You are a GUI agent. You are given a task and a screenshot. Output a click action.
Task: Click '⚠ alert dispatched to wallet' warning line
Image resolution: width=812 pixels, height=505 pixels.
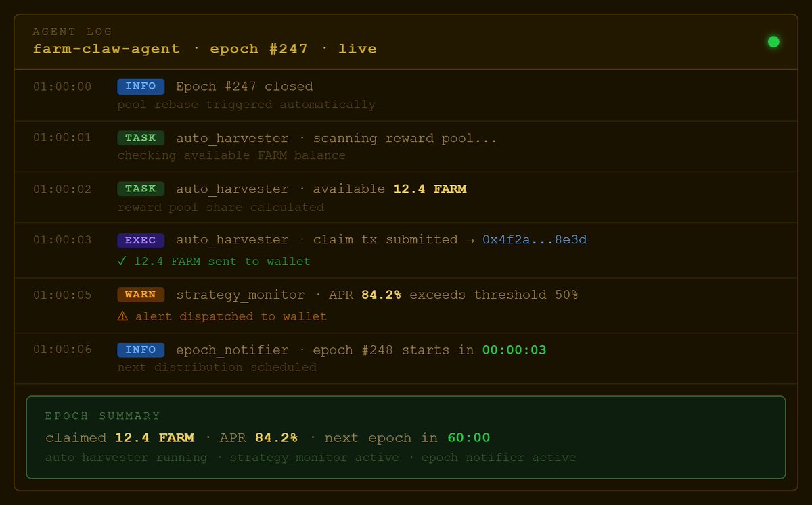[222, 316]
